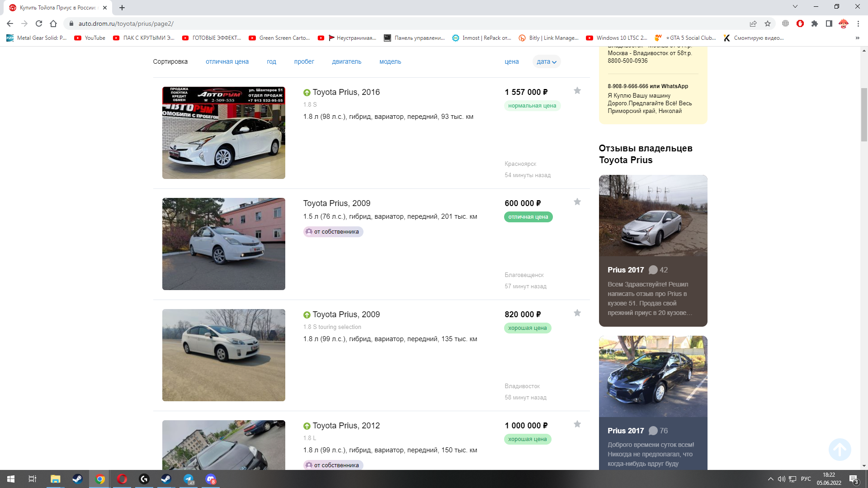This screenshot has width=868, height=488.
Task: Share this page icon in address bar
Action: click(753, 23)
